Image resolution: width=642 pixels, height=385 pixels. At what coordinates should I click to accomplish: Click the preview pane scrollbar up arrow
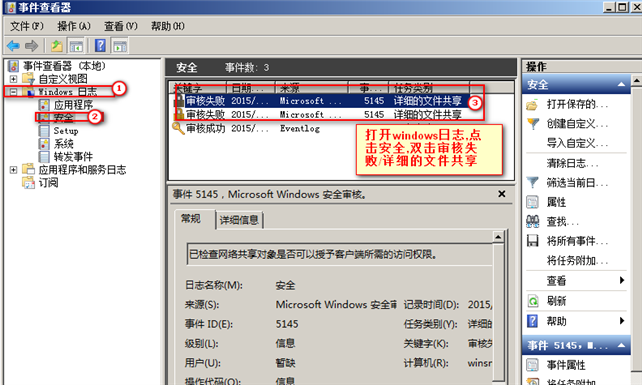pyautogui.click(x=498, y=237)
